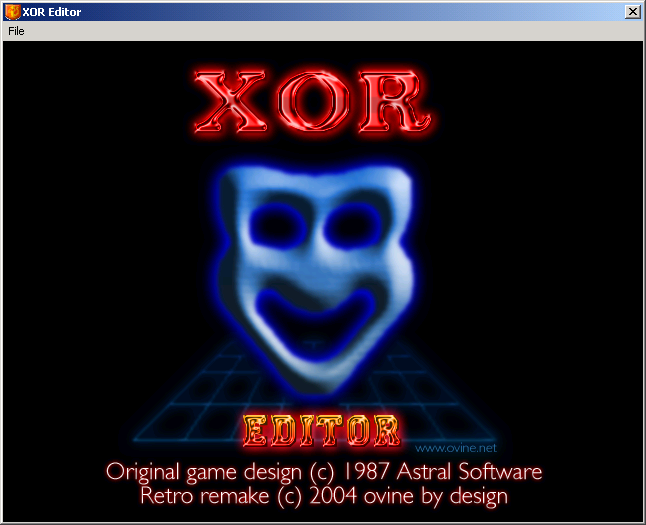Screen dimensions: 646x525
Task: Click the XOR Editor title text
Action: click(x=52, y=12)
